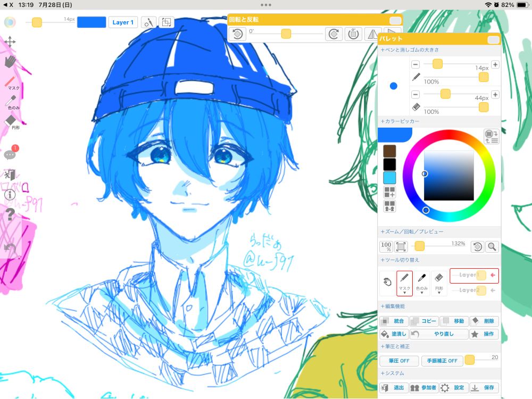Open the magnifier preview in zoom section
Viewport: 532px width, 399px height.
[492, 247]
